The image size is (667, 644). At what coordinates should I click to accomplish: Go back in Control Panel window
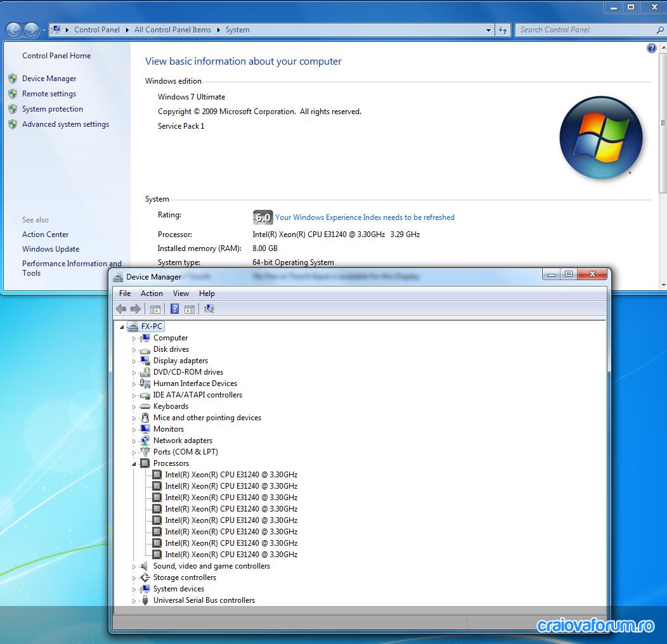pos(13,30)
